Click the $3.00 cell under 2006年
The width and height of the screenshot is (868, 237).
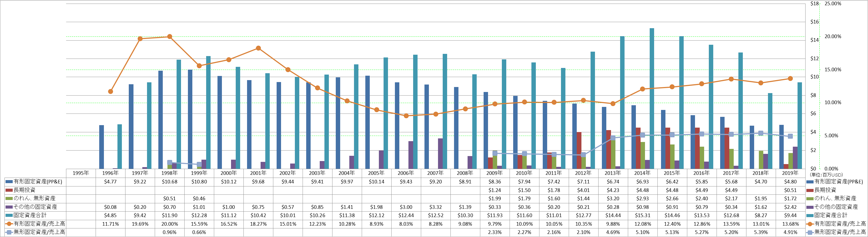406,207
